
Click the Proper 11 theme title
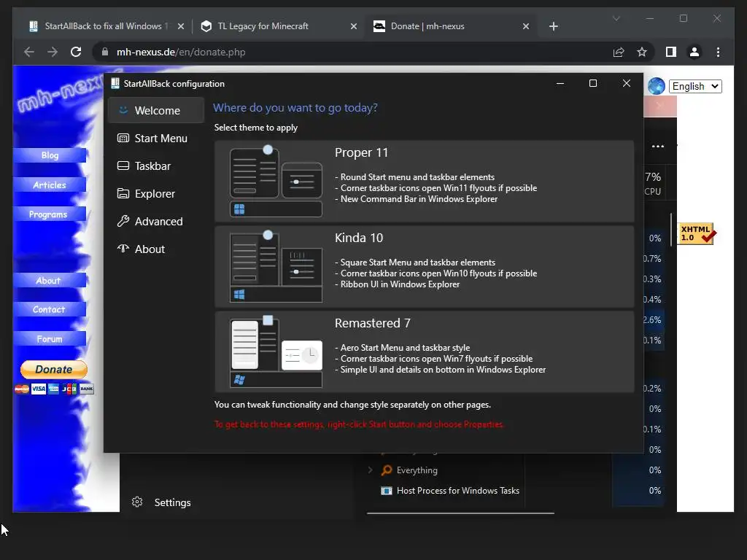(361, 152)
